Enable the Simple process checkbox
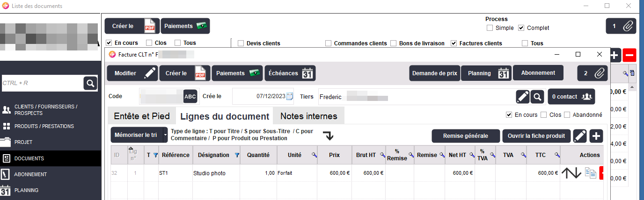The width and height of the screenshot is (644, 200). (490, 28)
